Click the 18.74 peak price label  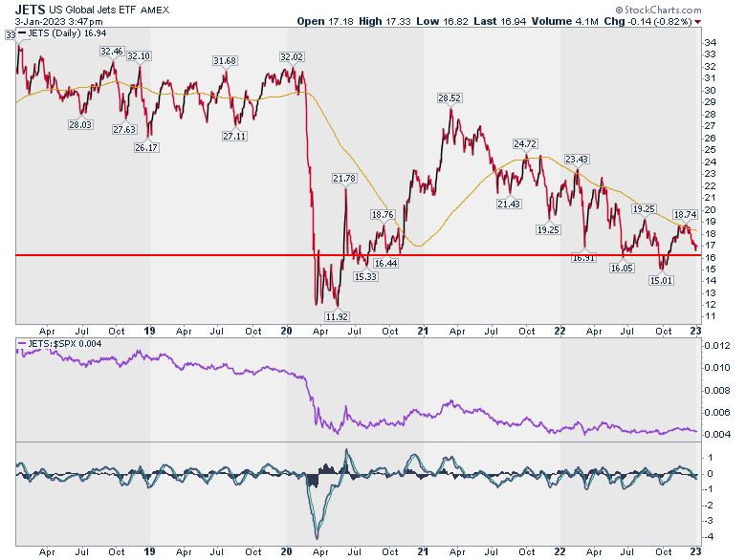[685, 215]
